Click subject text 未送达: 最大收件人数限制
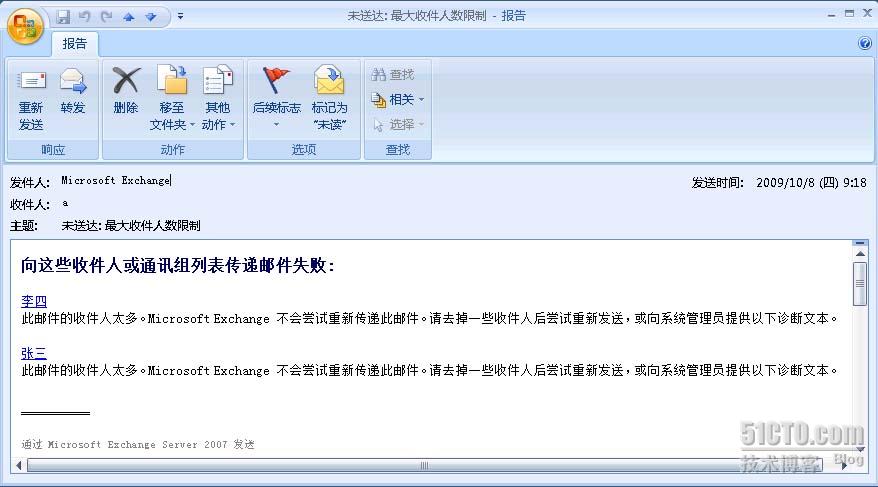Image resolution: width=878 pixels, height=487 pixels. (x=130, y=226)
